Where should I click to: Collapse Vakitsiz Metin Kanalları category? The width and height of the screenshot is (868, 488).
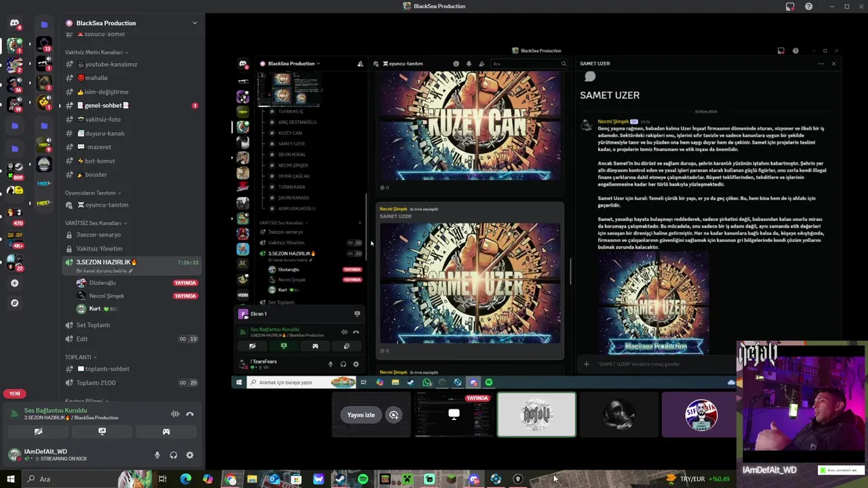[96, 52]
